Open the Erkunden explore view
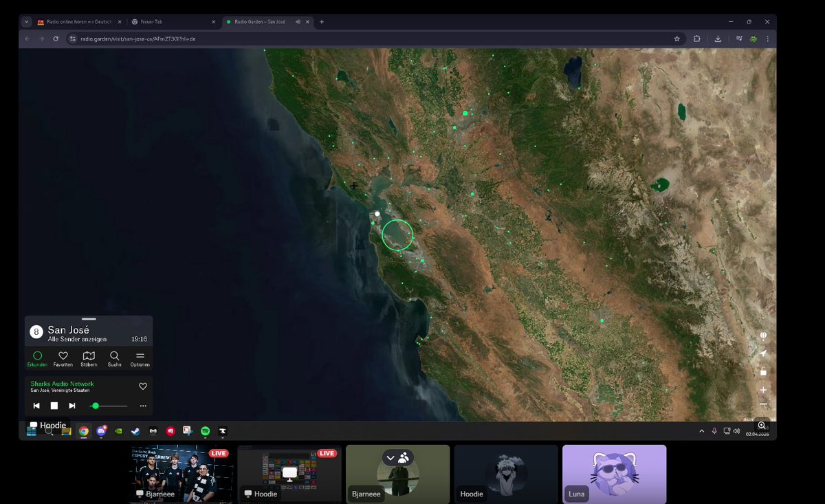825x504 pixels. click(x=38, y=359)
